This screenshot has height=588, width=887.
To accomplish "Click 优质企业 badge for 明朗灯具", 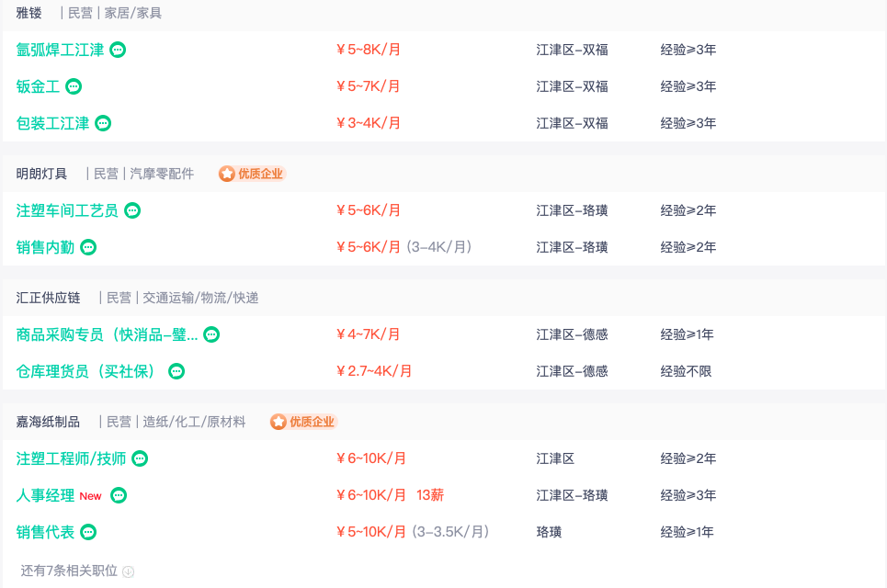I will click(253, 174).
